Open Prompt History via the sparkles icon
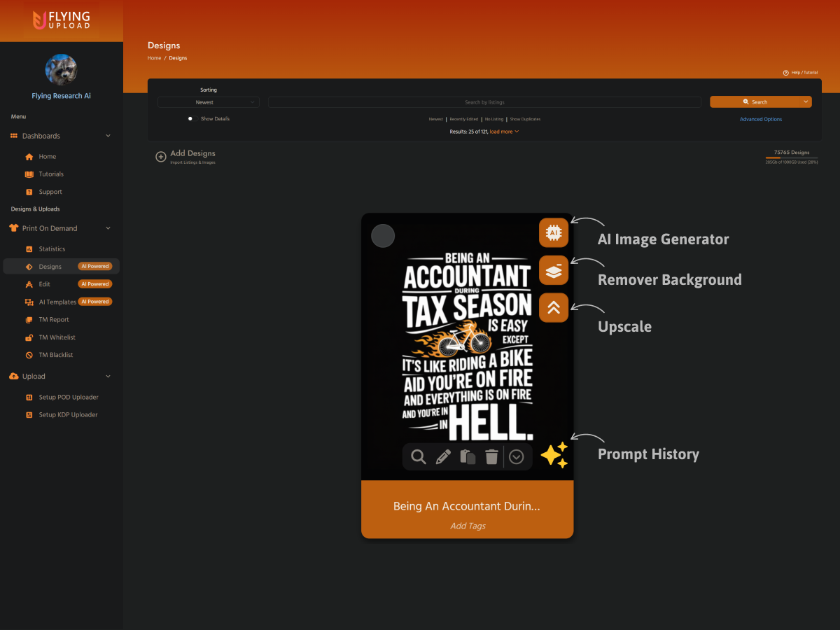 coord(554,455)
